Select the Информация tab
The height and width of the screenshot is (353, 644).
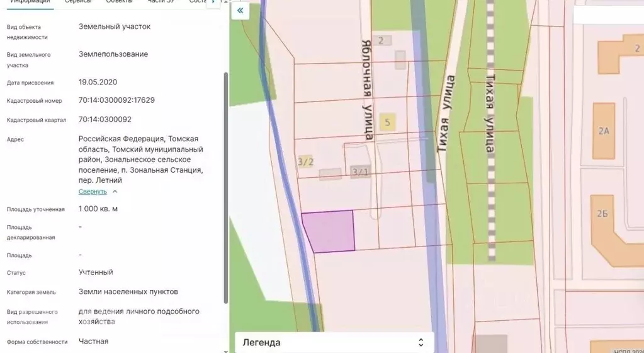coord(30,2)
